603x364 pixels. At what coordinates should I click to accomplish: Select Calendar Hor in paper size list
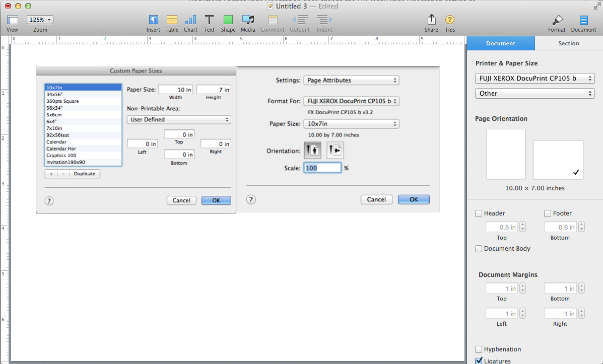(x=84, y=149)
